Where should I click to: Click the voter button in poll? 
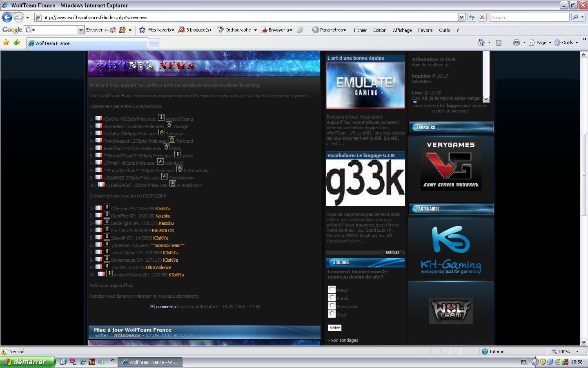pos(335,328)
